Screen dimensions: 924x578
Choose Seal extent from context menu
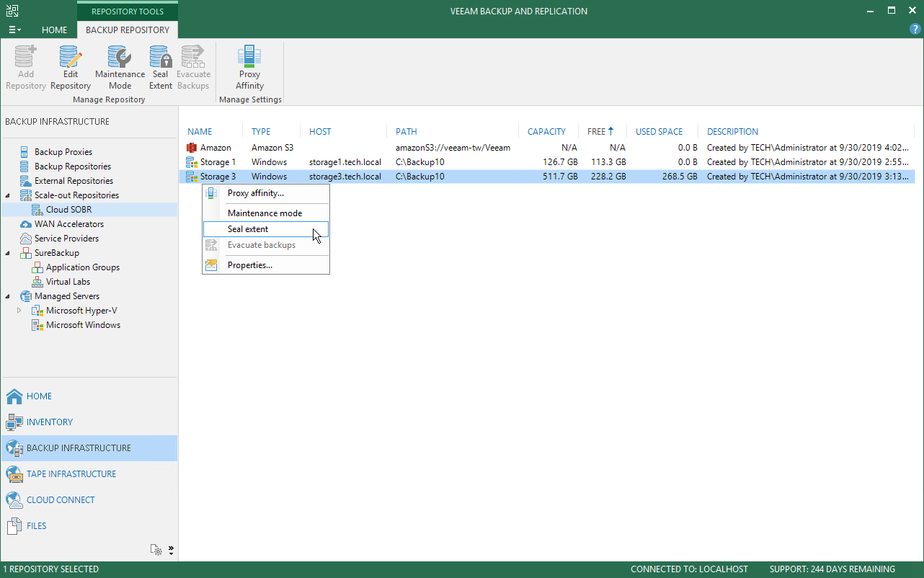[266, 229]
